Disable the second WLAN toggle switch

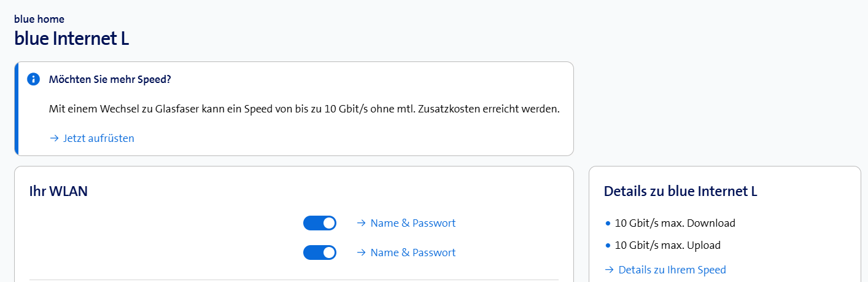coord(320,253)
